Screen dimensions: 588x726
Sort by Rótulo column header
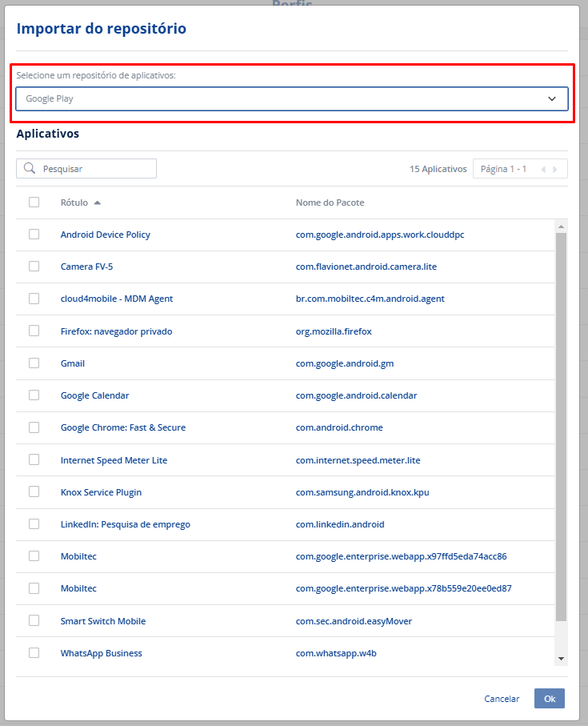click(x=80, y=203)
